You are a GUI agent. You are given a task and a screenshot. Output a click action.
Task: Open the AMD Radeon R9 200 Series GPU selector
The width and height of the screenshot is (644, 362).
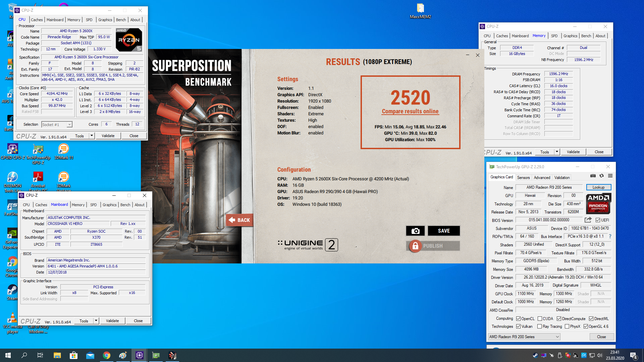[x=524, y=337]
